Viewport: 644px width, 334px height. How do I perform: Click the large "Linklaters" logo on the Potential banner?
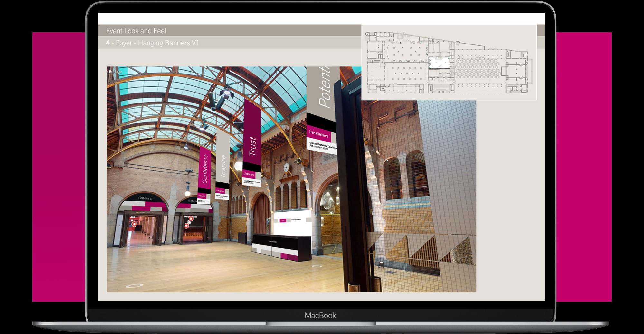[319, 133]
